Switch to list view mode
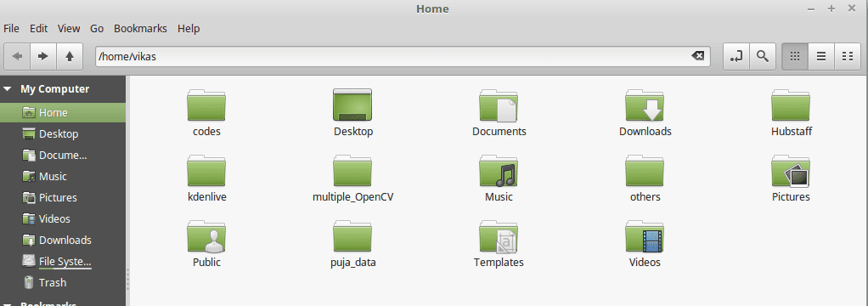Image resolution: width=868 pixels, height=306 pixels. 821,56
